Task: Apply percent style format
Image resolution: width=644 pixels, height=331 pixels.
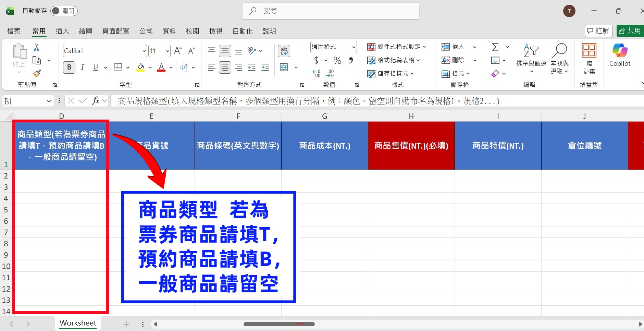Action: pos(337,61)
